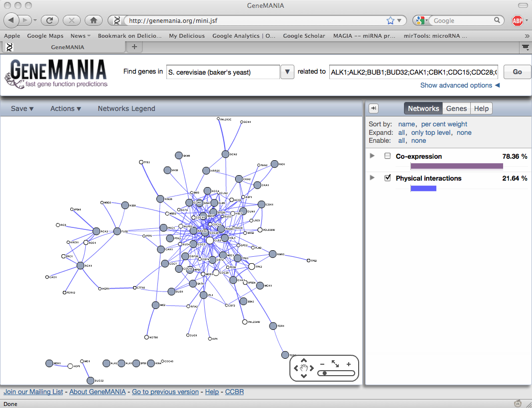The image size is (532, 408).
Task: Click the zoom in plus icon
Action: pos(349,364)
